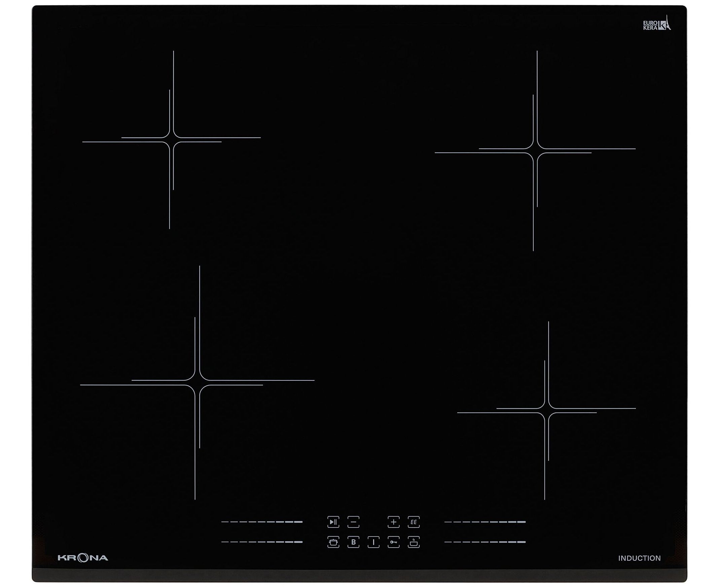Tap the lower-left power level slider

tap(261, 542)
